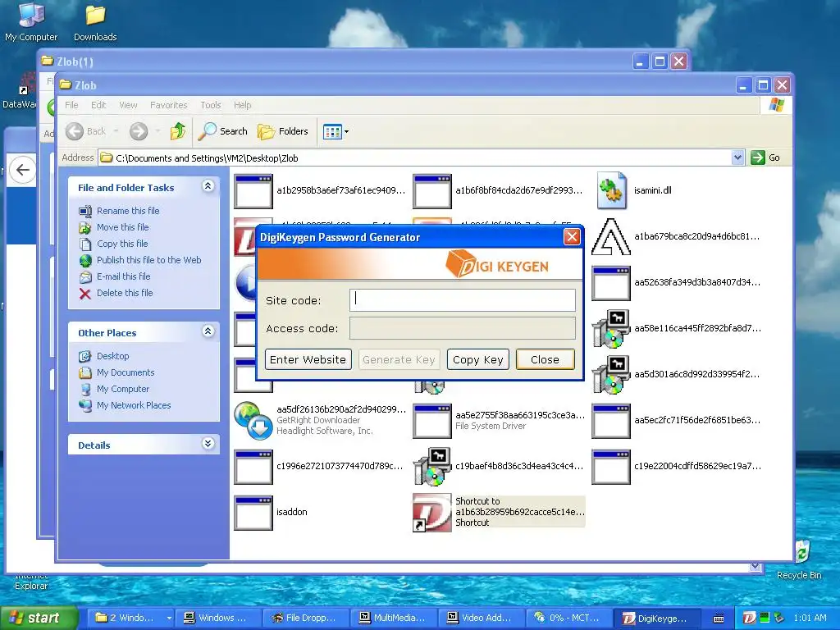Switch to 0% - MCT... taskbar button
840x630 pixels.
(568, 618)
